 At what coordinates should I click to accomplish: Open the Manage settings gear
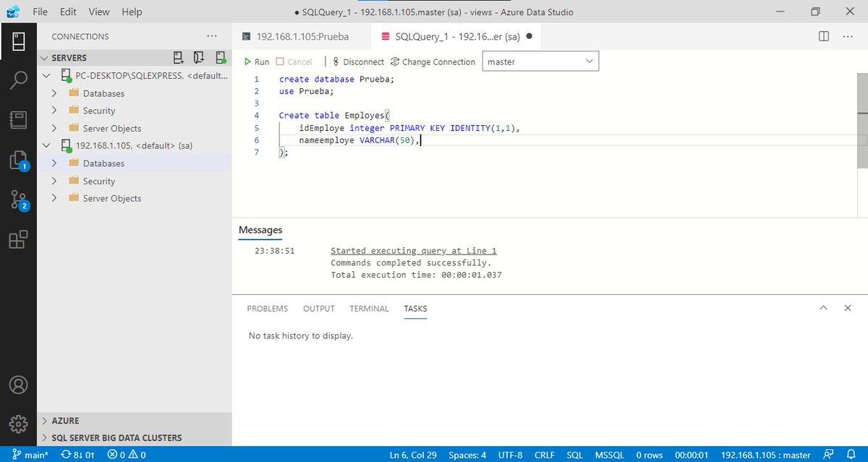coord(19,423)
